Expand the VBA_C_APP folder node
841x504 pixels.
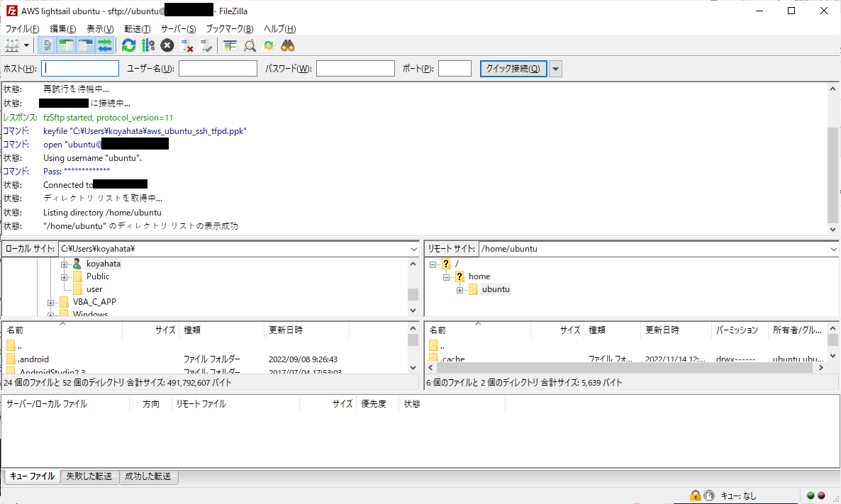coord(50,303)
